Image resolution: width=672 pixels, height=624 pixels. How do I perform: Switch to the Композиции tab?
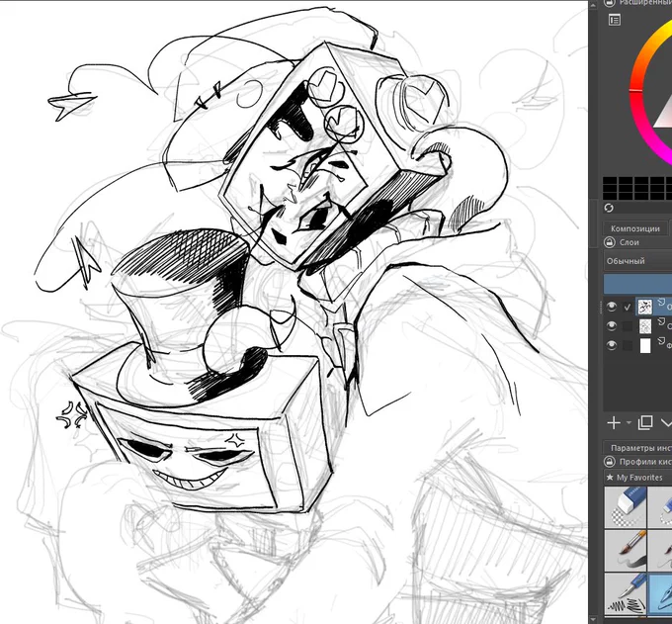pos(635,228)
